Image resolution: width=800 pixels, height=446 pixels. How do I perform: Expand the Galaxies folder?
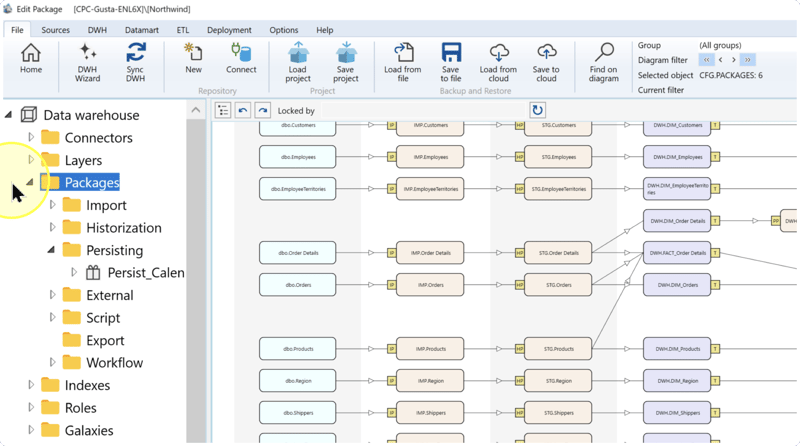(31, 430)
